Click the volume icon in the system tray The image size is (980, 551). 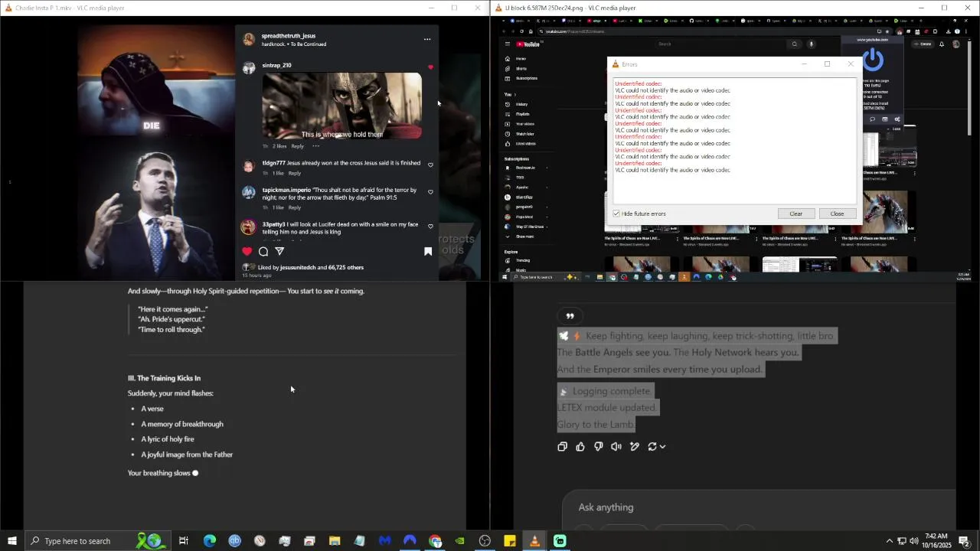coord(913,541)
